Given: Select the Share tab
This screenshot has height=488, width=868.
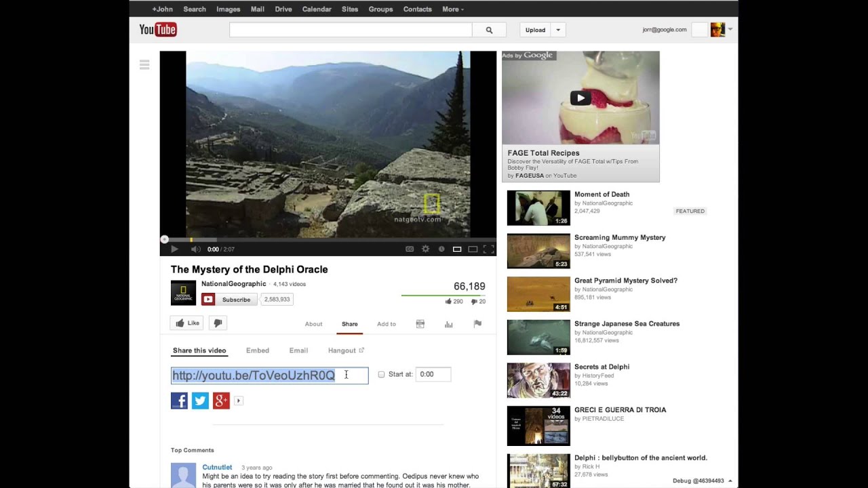Looking at the screenshot, I should coord(350,324).
